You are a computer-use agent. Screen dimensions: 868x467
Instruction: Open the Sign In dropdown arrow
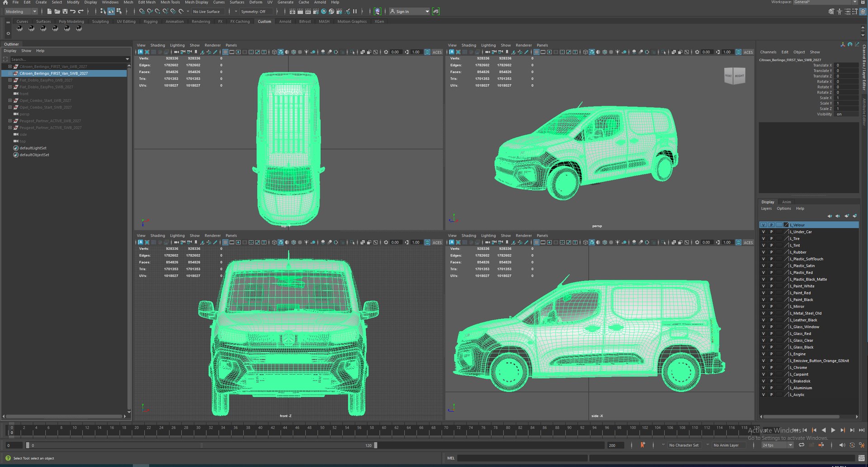tap(427, 11)
